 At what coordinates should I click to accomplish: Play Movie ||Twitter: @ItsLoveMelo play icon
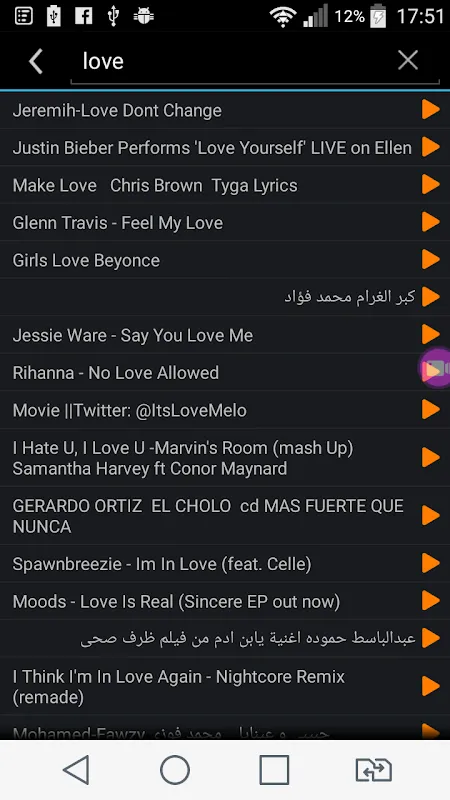[x=431, y=410]
